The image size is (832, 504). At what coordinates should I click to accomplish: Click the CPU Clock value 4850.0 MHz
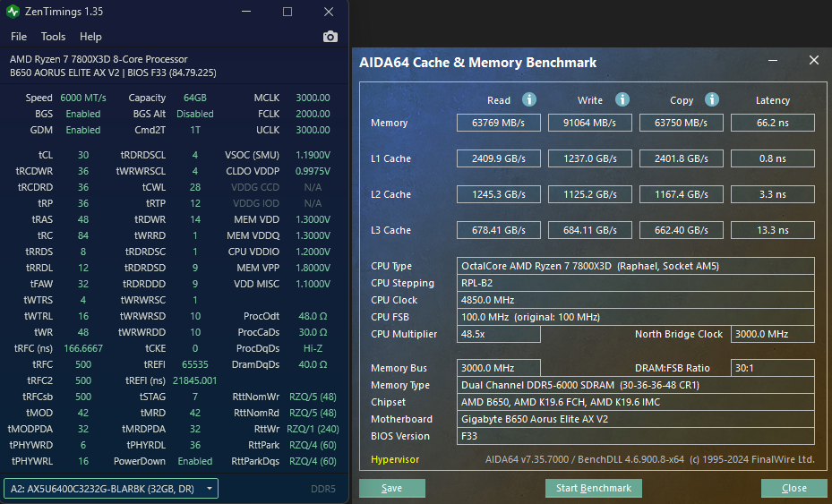[x=635, y=300]
